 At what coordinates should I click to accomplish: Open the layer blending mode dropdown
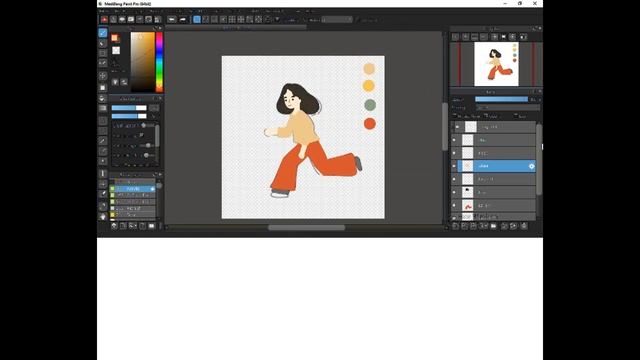click(x=508, y=108)
